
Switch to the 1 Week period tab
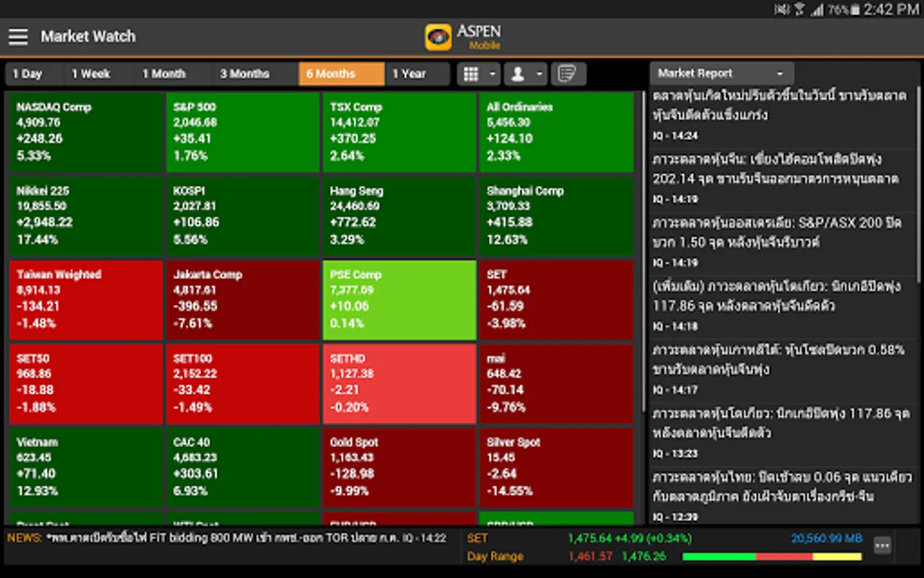[99, 74]
